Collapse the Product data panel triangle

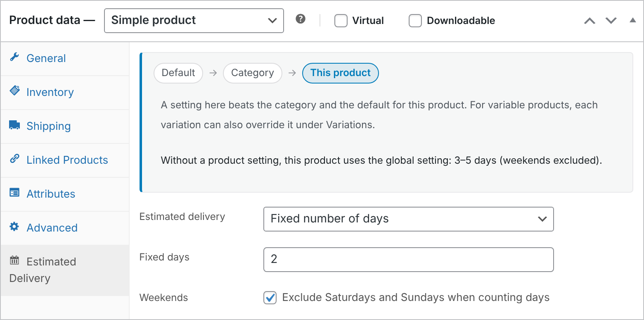(632, 20)
